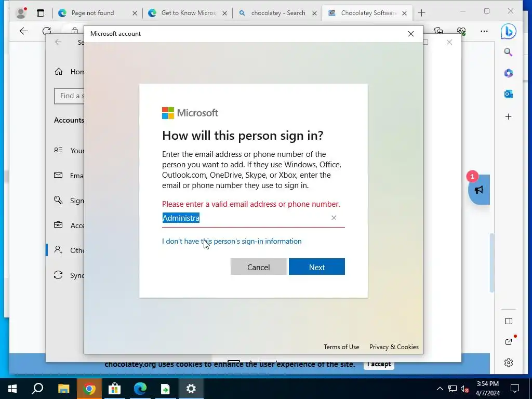The width and height of the screenshot is (532, 399).
Task: Click the Next button in the dialog
Action: (x=316, y=267)
